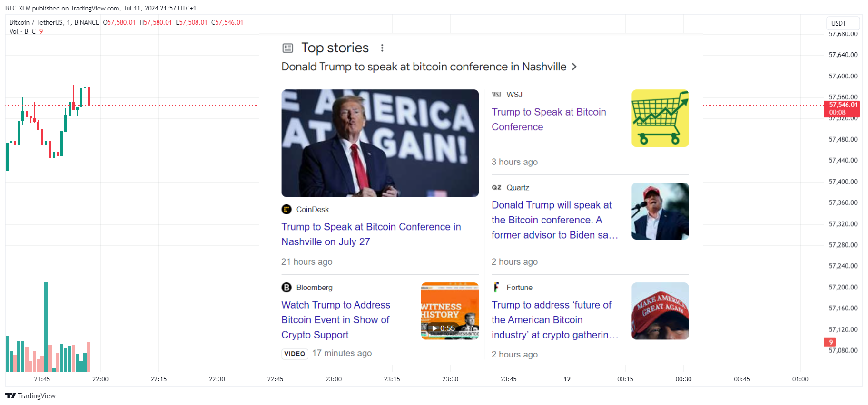Click the TradingView logo at bottom left
This screenshot has width=868, height=405.
click(30, 396)
